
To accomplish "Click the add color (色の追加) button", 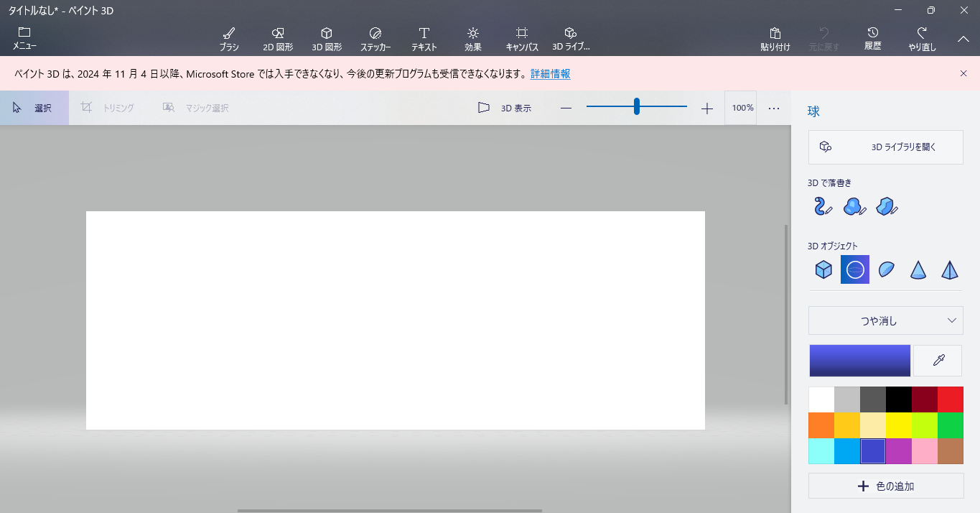I will click(885, 486).
